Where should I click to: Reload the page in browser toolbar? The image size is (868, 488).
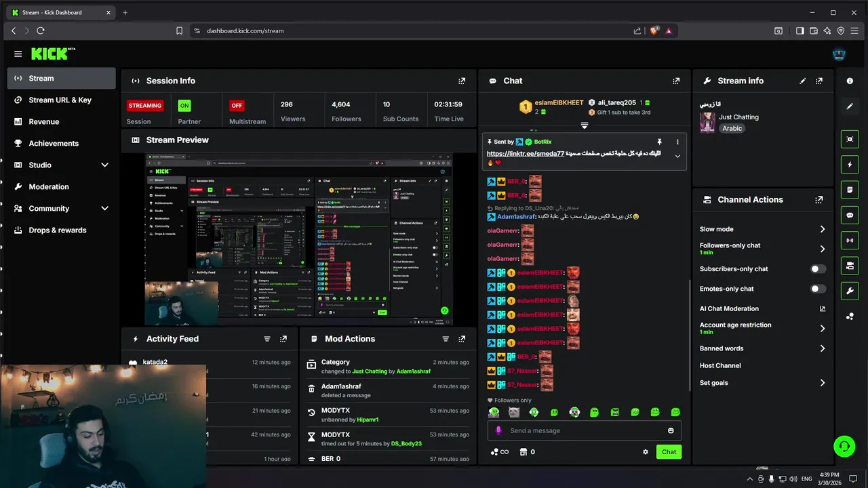41,30
